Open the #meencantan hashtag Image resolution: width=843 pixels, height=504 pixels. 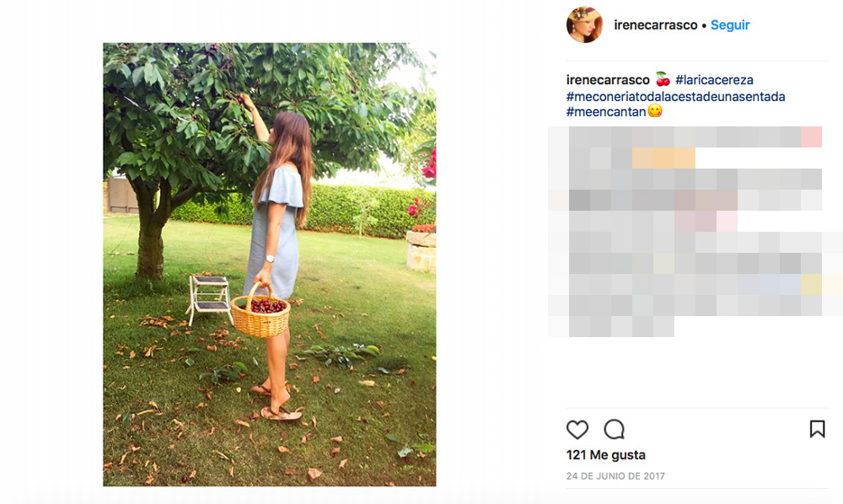605,112
